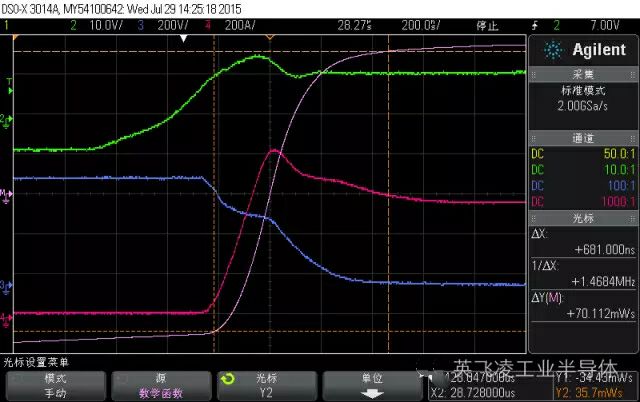This screenshot has width=640, height=402.
Task: Select channel 3 200V/ scale indicator
Action: coord(165,24)
